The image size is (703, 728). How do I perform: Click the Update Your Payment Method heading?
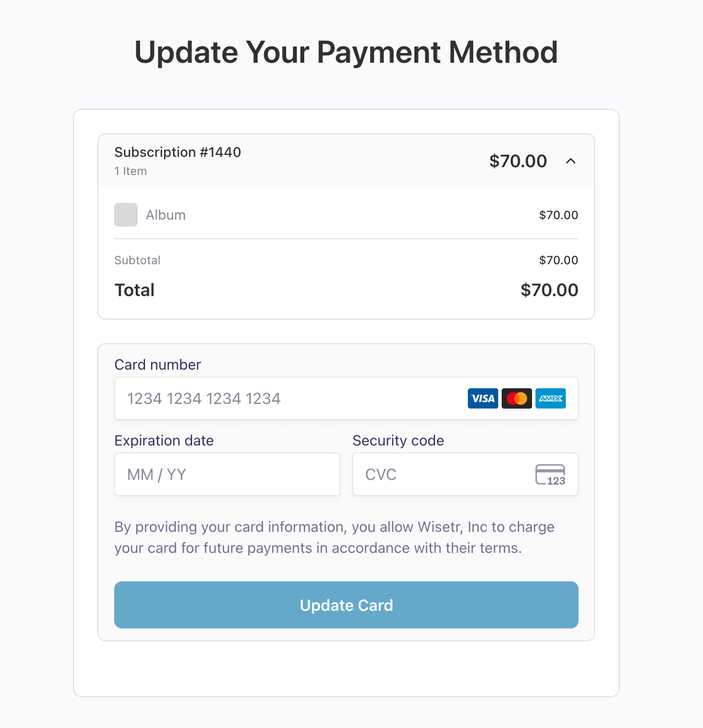346,52
